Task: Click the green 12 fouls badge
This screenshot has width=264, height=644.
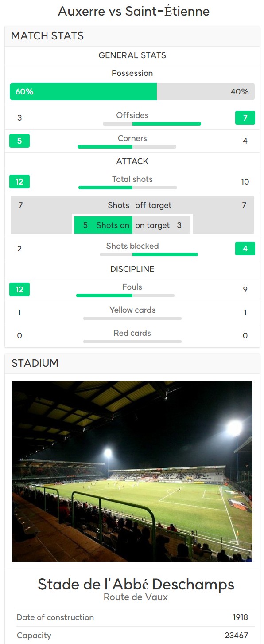Action: pyautogui.click(x=19, y=289)
